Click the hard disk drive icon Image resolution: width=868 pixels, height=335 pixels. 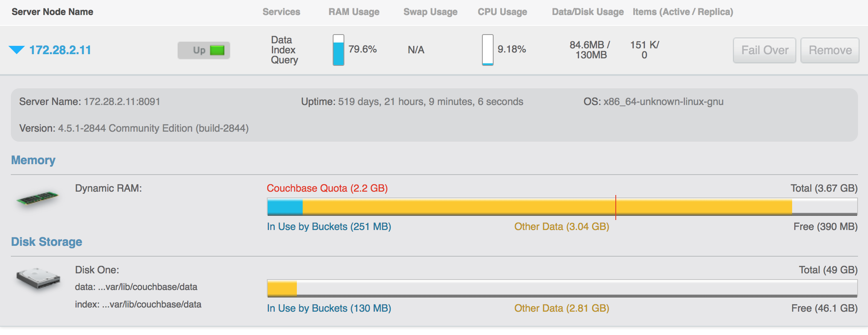pos(38,278)
